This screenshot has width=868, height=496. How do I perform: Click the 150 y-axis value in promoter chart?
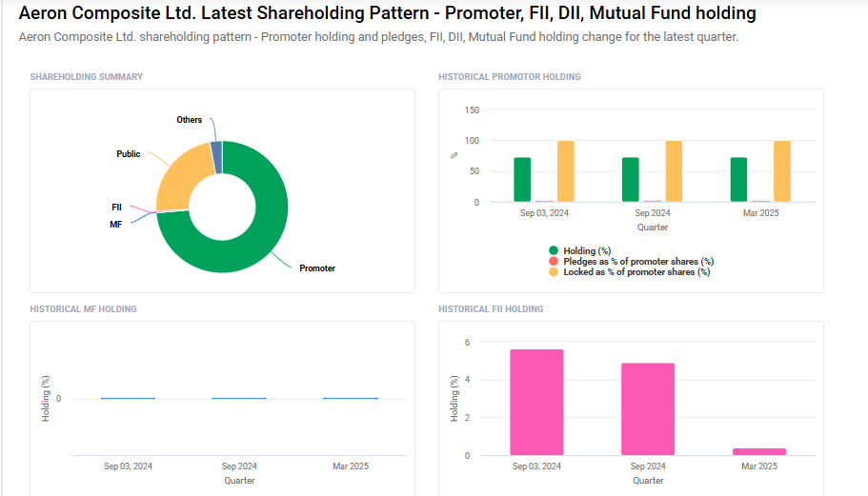pos(472,110)
